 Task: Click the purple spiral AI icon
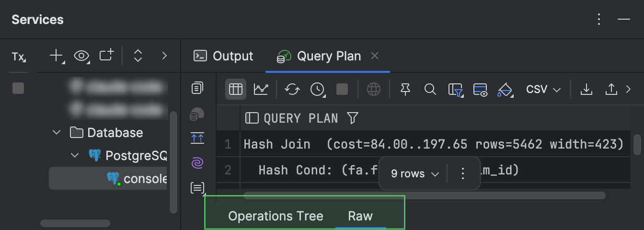click(197, 163)
